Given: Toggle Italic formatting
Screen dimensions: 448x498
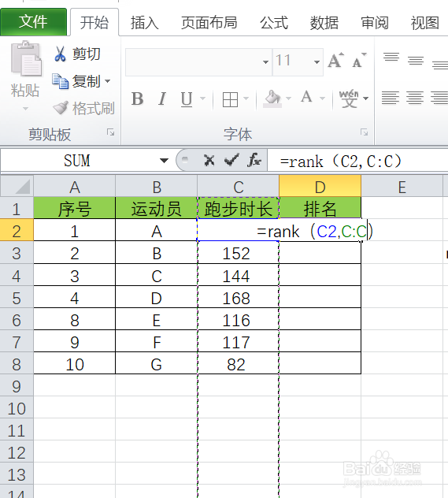Looking at the screenshot, I should tap(162, 98).
